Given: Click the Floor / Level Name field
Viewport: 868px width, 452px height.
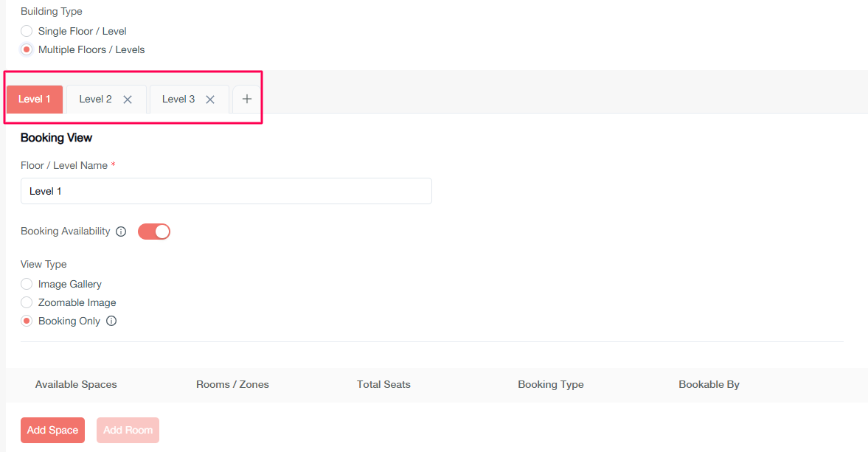Looking at the screenshot, I should click(x=226, y=191).
